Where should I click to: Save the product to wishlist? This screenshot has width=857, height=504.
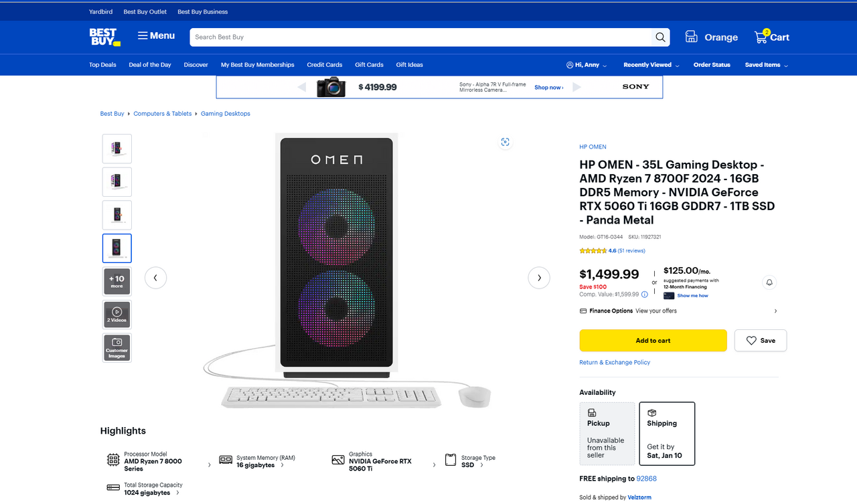tap(761, 341)
